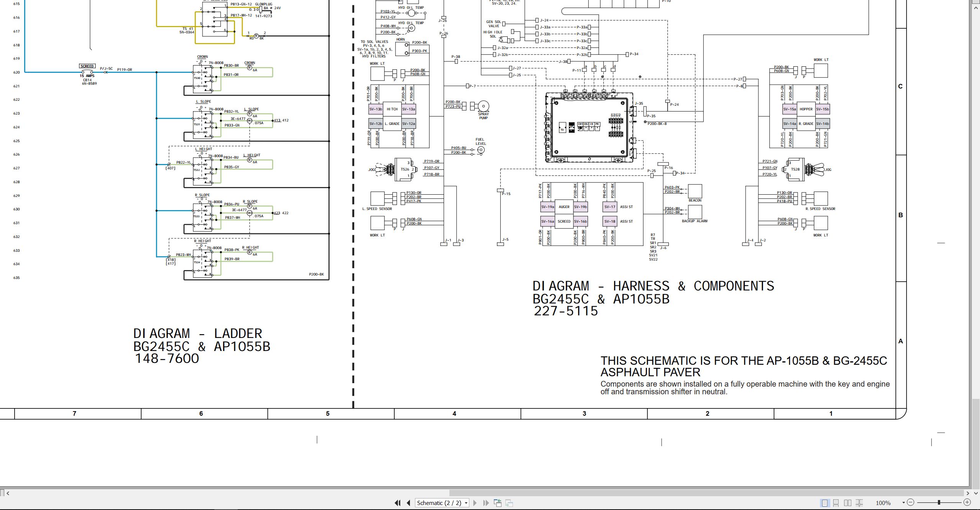Click the SV-18 ASSIST valve label

(x=610, y=221)
